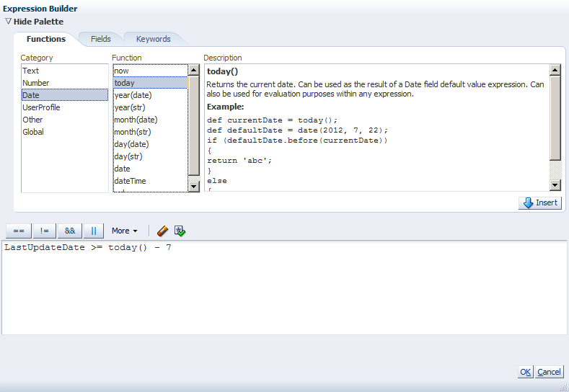Click the eraser clear expression icon
This screenshot has width=569, height=392.
pos(162,231)
